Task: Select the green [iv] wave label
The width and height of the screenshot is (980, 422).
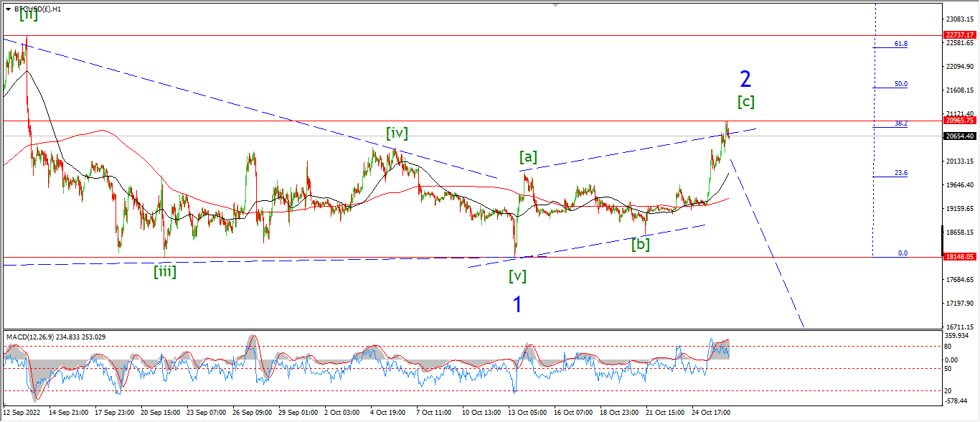Action: tap(397, 132)
